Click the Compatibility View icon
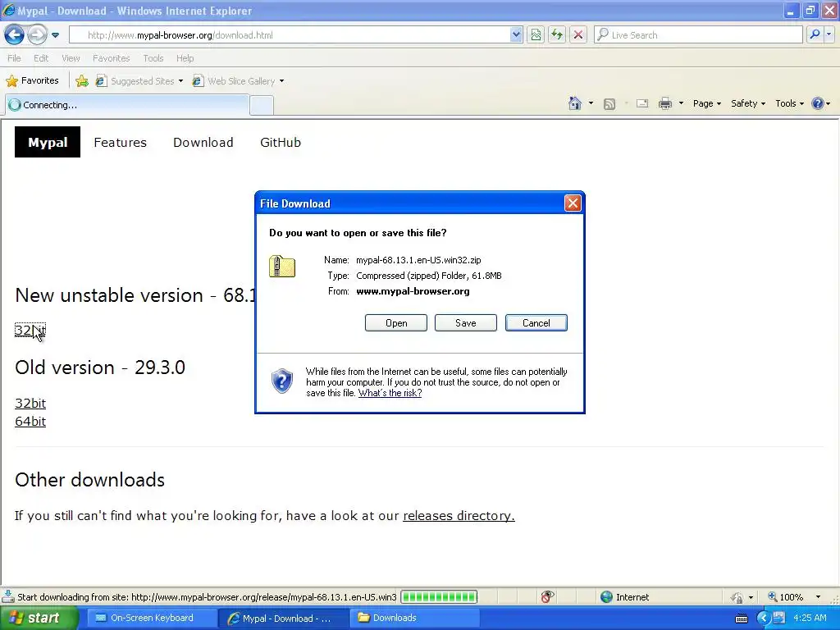 pyautogui.click(x=536, y=34)
